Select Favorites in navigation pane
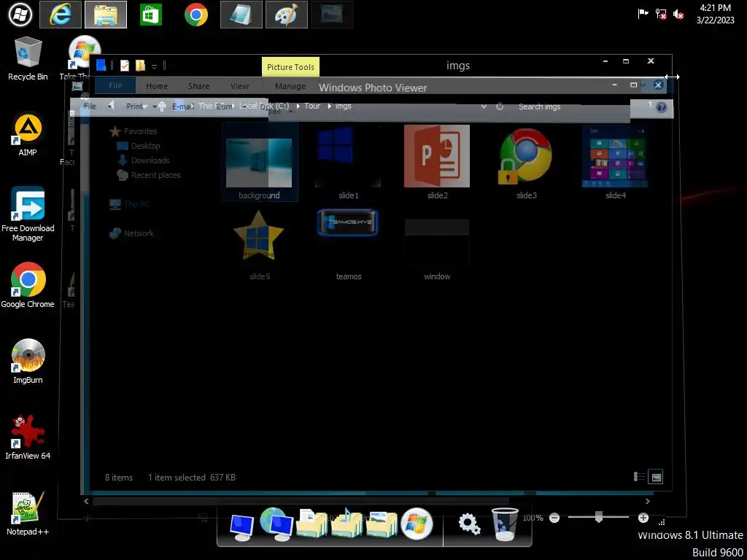747x560 pixels. 134,131
